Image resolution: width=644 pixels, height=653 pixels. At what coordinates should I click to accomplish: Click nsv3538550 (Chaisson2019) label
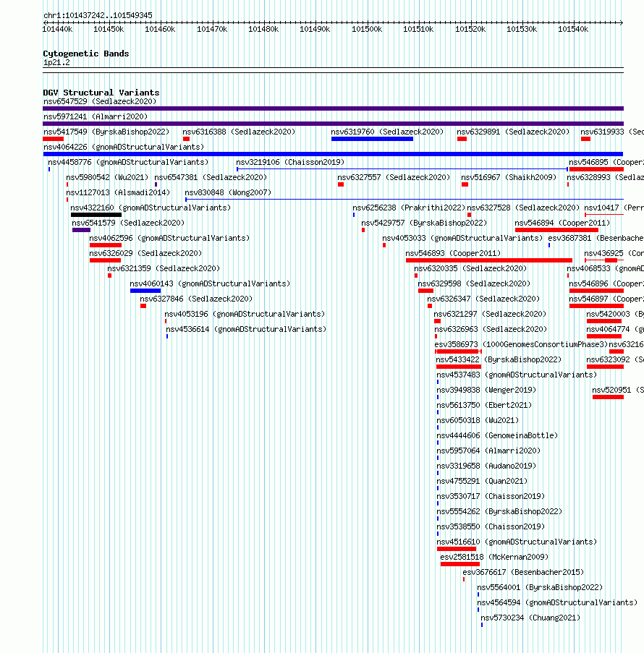[x=491, y=527]
